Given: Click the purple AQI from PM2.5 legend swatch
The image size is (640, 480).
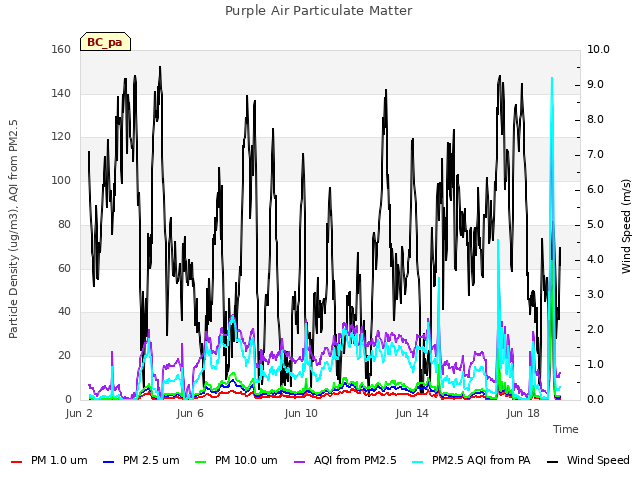Looking at the screenshot, I should point(299,461).
